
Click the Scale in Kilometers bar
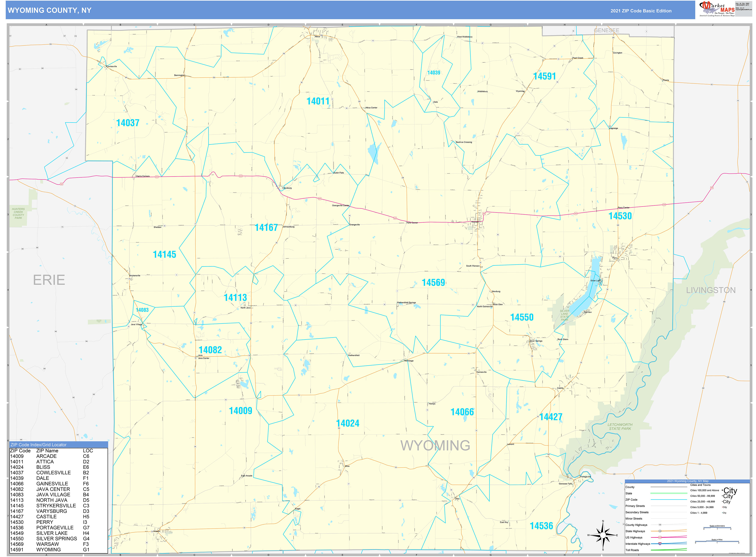717,527
